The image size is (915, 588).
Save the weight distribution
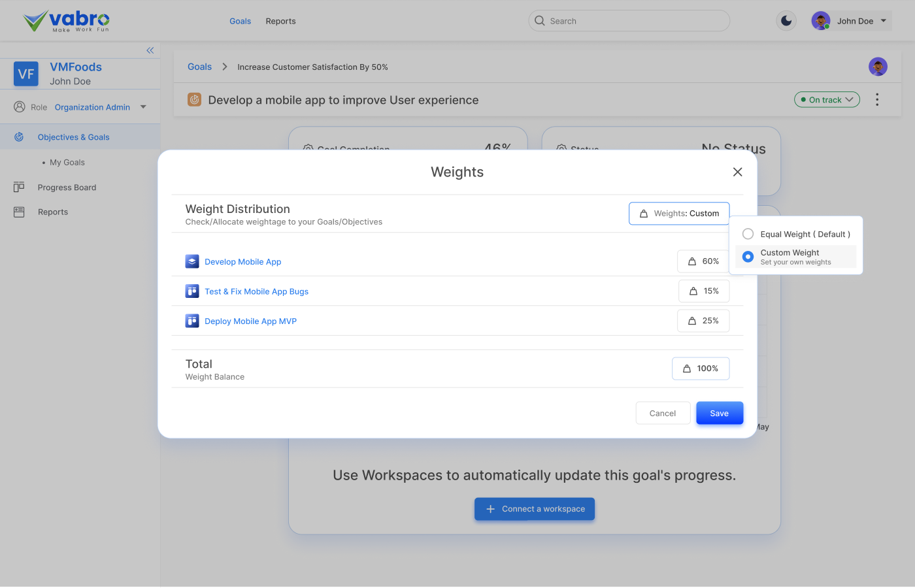tap(719, 413)
